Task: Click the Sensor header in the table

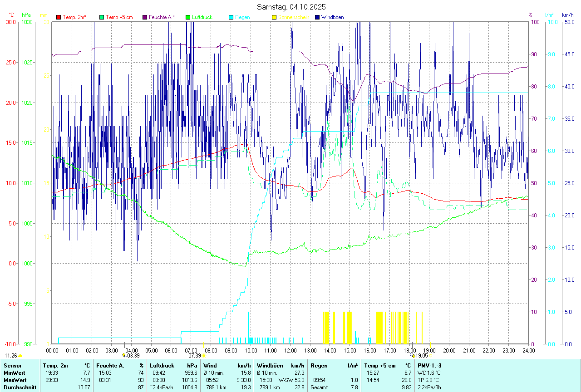Action: tap(12, 365)
